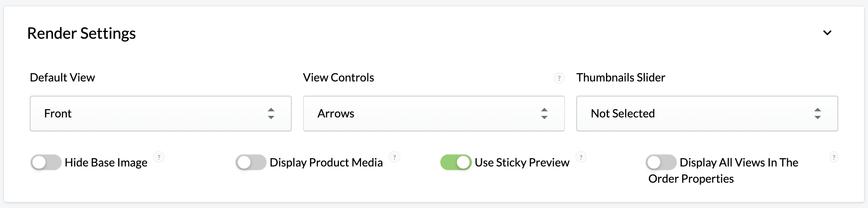The width and height of the screenshot is (868, 208).
Task: Click up-down arrows on Default View select
Action: click(x=271, y=113)
